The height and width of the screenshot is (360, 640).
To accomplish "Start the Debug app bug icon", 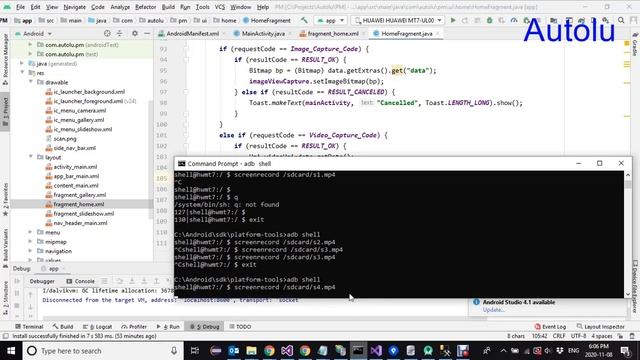I will pyautogui.click(x=489, y=20).
